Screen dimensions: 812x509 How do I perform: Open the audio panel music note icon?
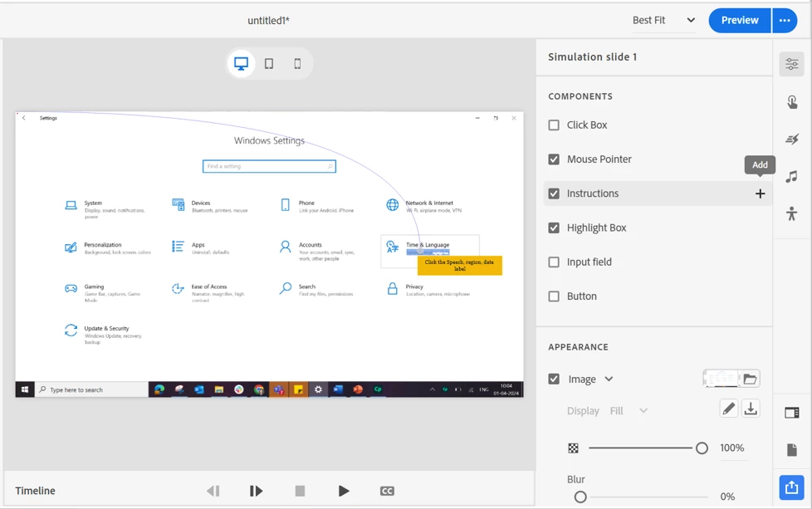tap(792, 177)
